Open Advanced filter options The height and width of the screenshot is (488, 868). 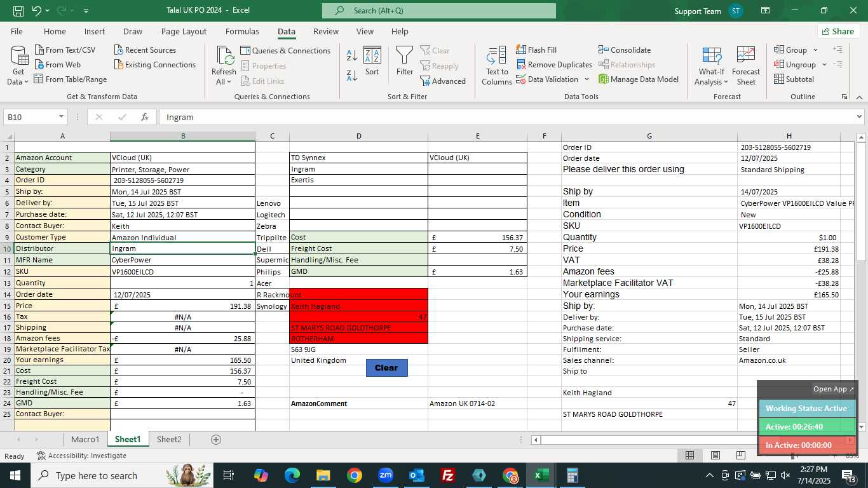pyautogui.click(x=443, y=81)
